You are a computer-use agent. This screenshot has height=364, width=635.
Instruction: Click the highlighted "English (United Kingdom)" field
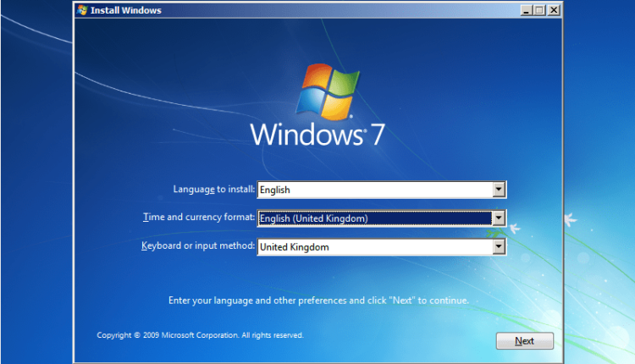click(373, 218)
